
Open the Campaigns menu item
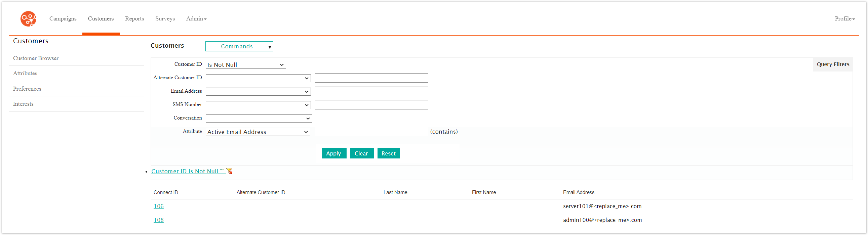click(x=63, y=18)
